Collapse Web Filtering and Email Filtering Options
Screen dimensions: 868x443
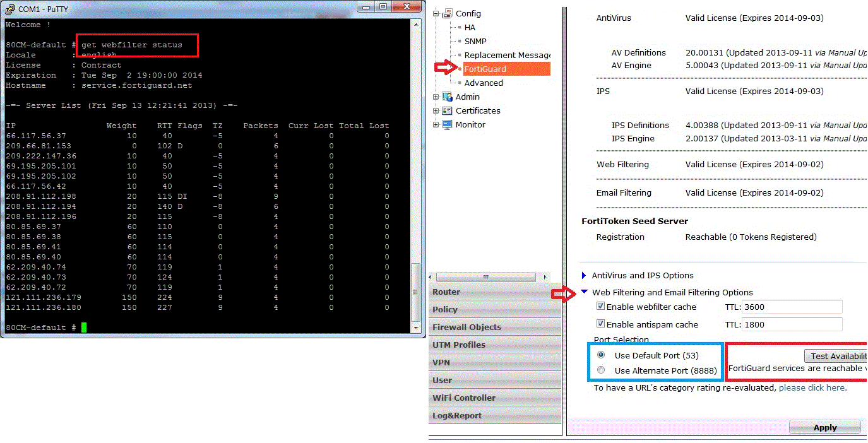[585, 292]
